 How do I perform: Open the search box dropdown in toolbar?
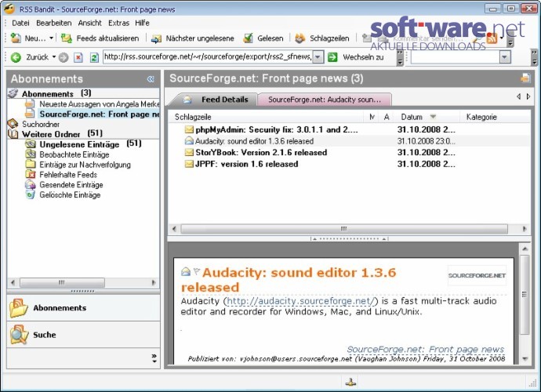coord(504,57)
